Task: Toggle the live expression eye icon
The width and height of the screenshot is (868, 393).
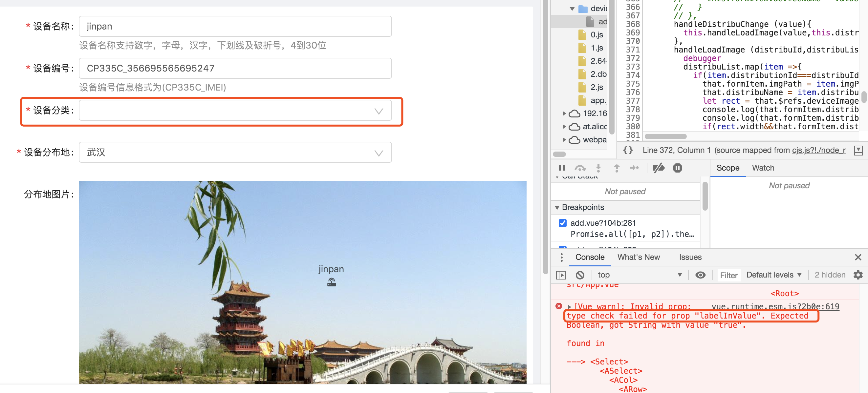Action: pos(700,275)
